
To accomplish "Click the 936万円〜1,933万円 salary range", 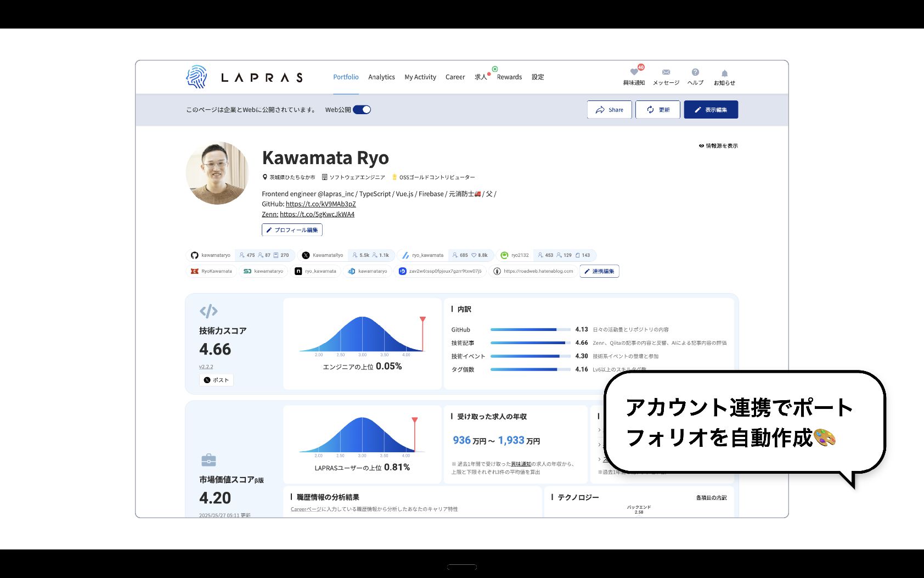I will [497, 440].
